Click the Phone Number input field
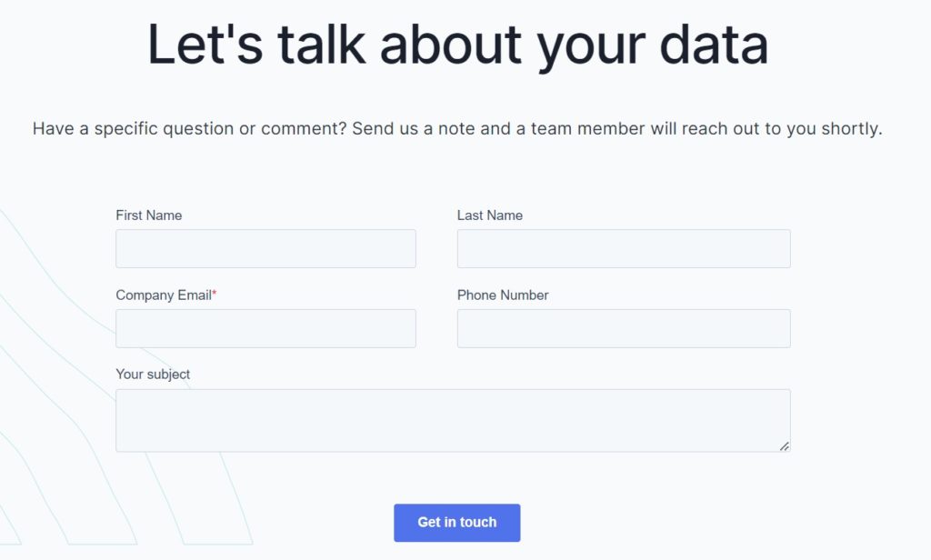Image resolution: width=931 pixels, height=560 pixels. tap(623, 328)
